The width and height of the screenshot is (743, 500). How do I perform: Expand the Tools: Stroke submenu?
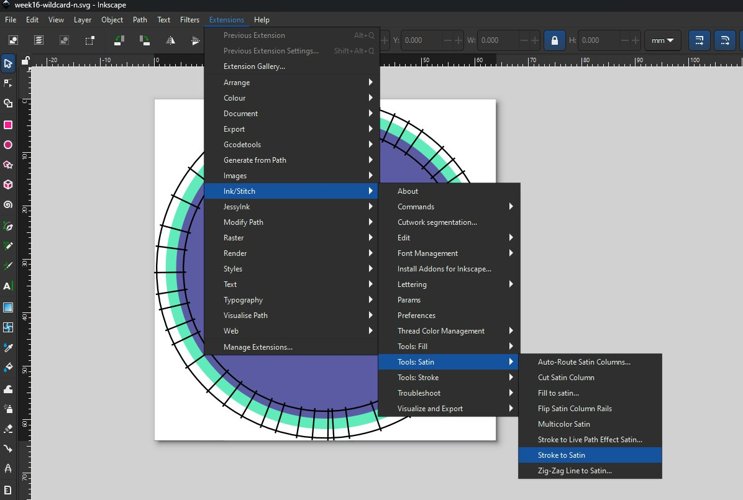[449, 377]
